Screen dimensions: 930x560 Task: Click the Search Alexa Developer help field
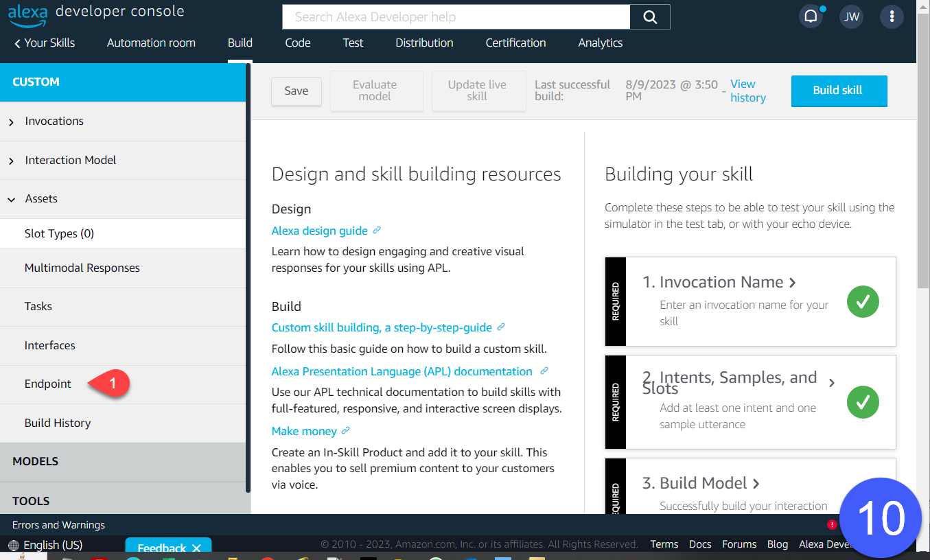pos(456,17)
